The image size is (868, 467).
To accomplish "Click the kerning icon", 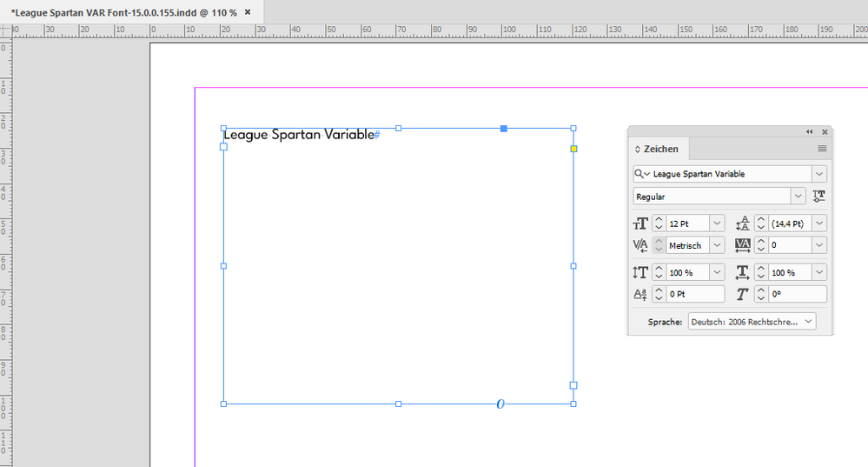I will pos(640,245).
